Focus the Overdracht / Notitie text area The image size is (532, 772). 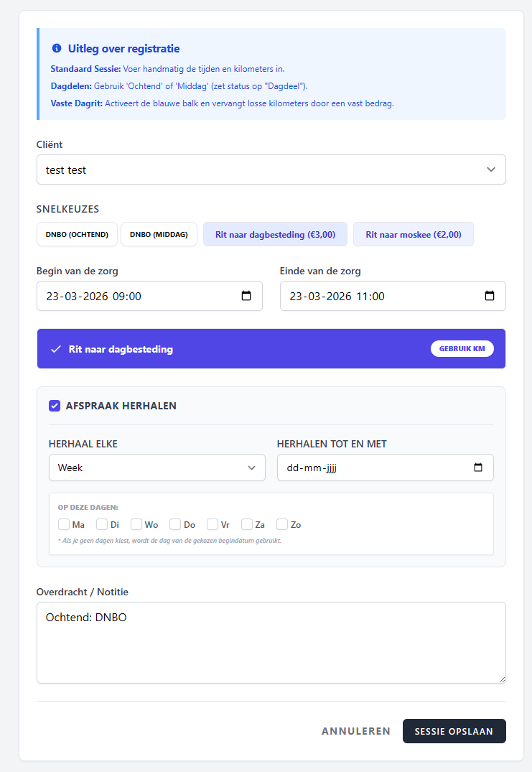271,643
